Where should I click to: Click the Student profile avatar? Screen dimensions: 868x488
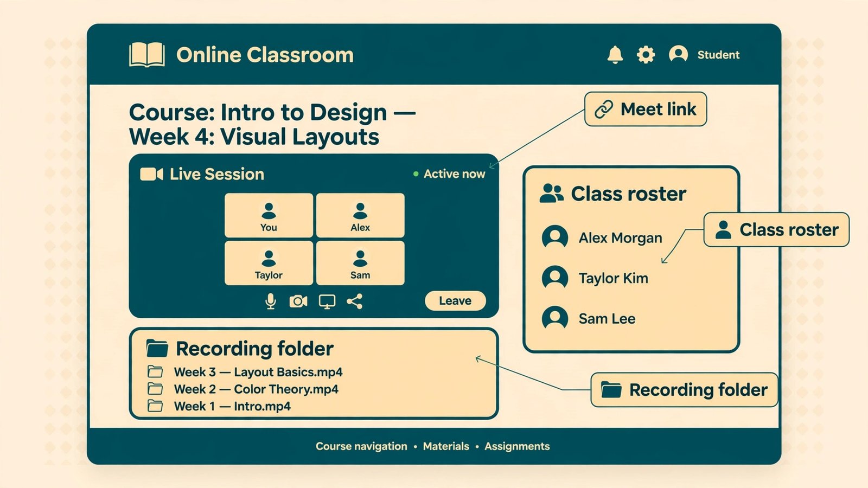[678, 54]
